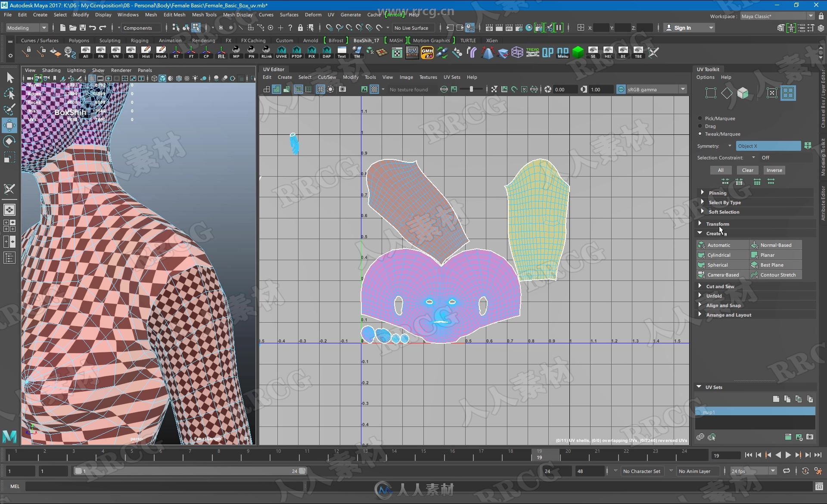The width and height of the screenshot is (827, 504).
Task: Click the playback range slider bar
Action: coord(190,471)
